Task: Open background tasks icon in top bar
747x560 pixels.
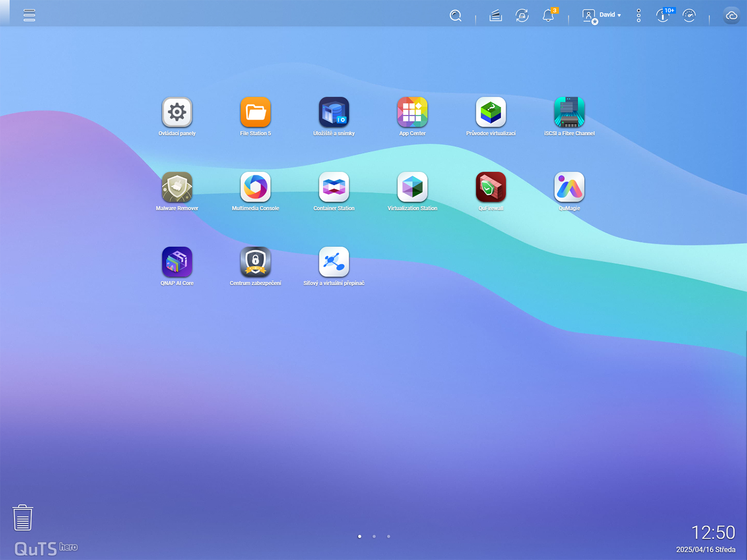Action: click(495, 15)
